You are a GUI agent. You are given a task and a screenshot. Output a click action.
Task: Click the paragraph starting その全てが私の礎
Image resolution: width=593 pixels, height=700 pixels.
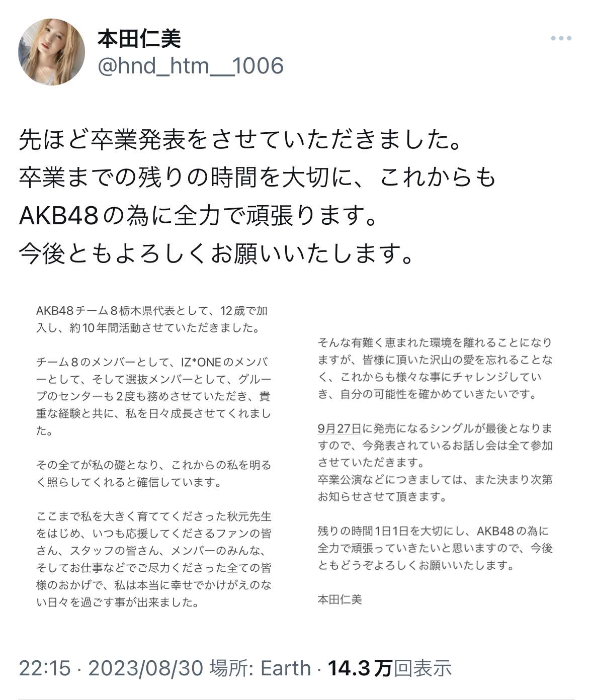153,473
